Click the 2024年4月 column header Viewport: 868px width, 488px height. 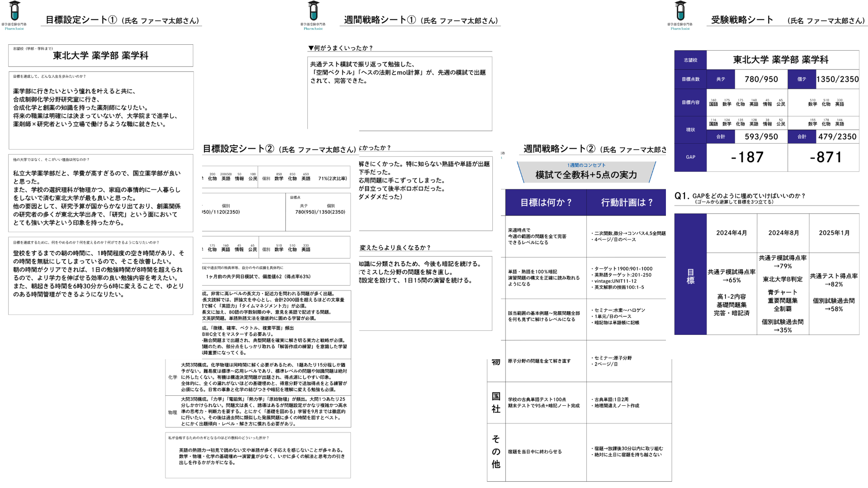click(x=731, y=233)
